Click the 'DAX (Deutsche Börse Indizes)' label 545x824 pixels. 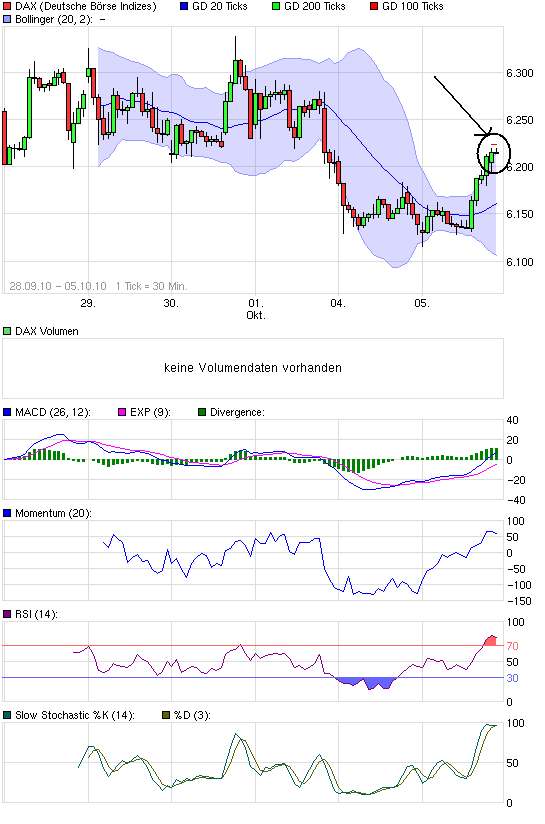[86, 7]
